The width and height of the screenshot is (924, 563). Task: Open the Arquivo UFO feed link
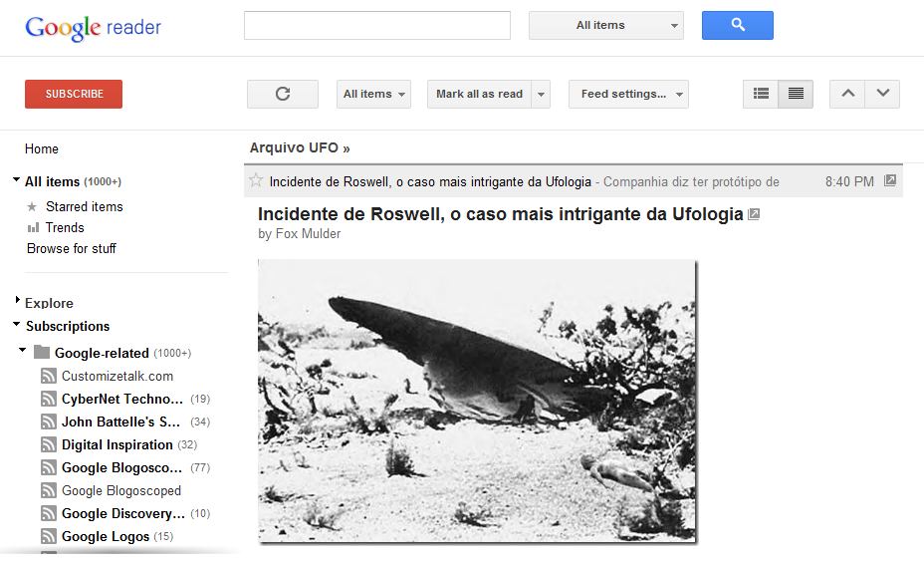[299, 147]
